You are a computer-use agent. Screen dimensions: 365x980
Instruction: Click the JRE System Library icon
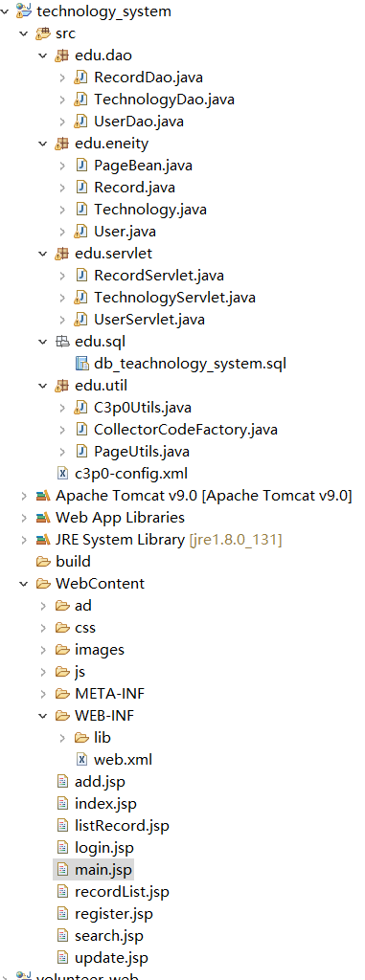43,540
